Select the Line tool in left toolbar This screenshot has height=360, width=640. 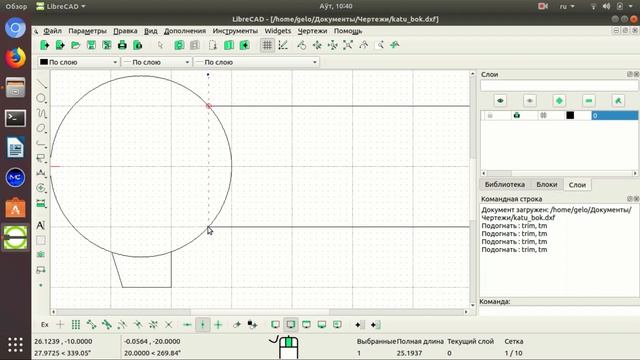click(41, 84)
